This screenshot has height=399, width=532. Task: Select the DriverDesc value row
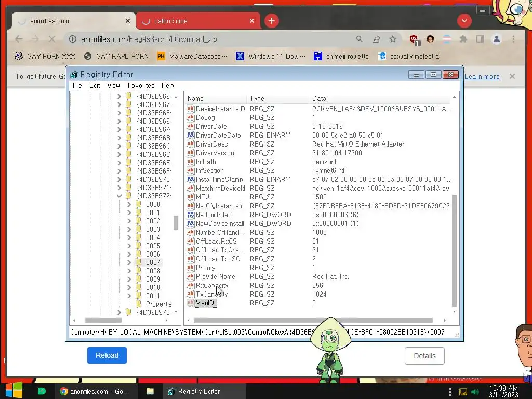click(318, 144)
